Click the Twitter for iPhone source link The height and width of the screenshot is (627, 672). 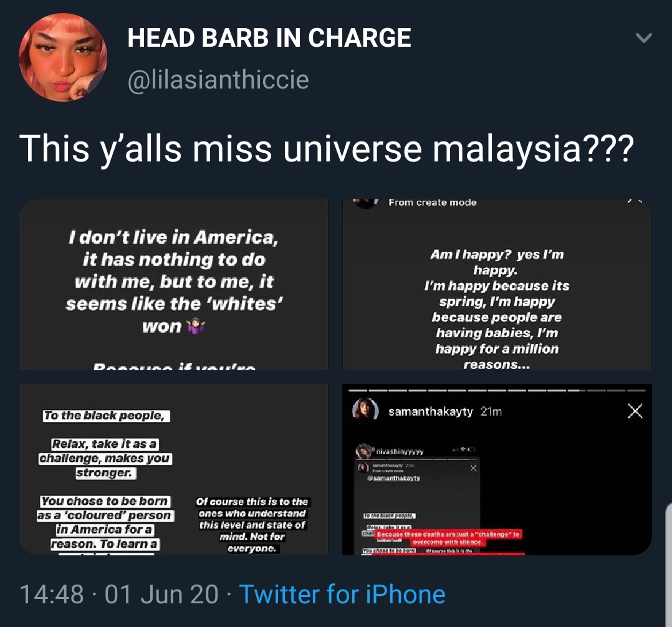(342, 594)
